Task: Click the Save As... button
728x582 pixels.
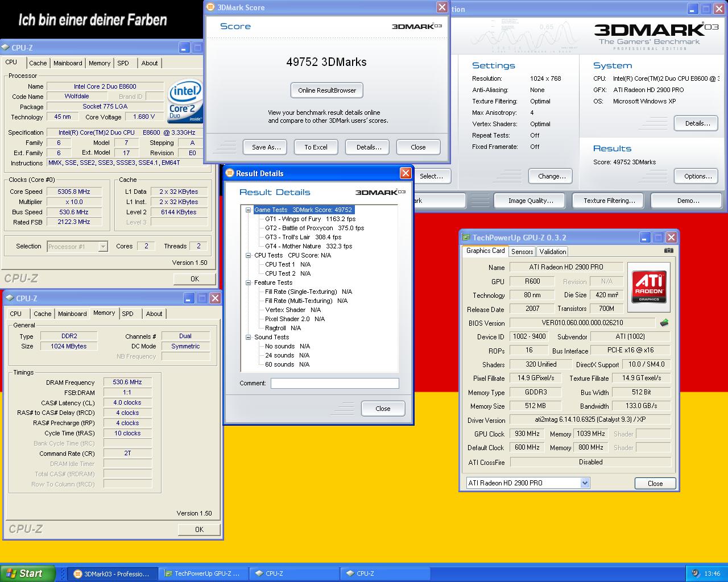Action: tap(266, 147)
